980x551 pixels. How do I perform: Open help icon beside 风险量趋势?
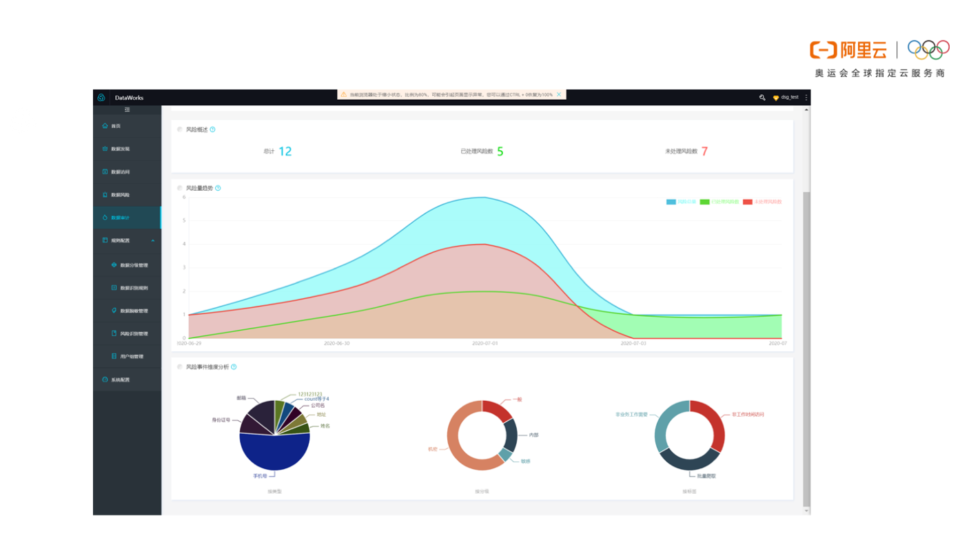click(x=218, y=188)
